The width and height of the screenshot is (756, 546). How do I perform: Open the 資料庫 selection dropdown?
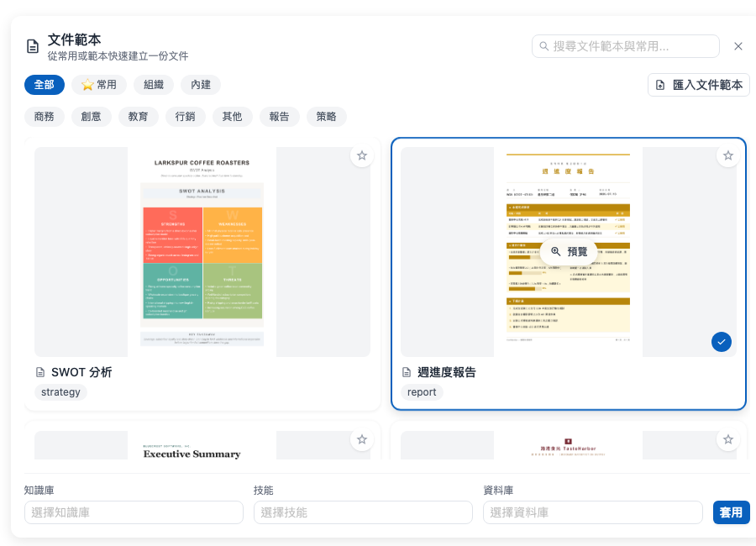click(593, 512)
